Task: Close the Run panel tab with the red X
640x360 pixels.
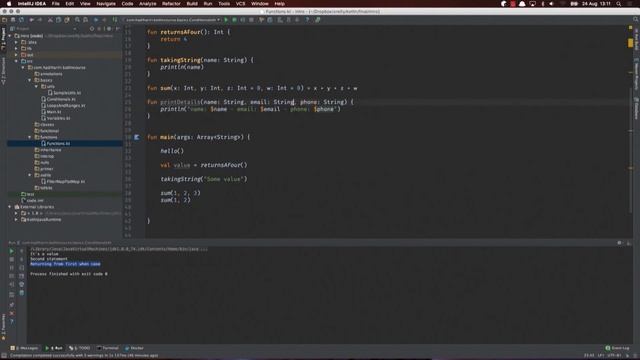Action: point(11,313)
